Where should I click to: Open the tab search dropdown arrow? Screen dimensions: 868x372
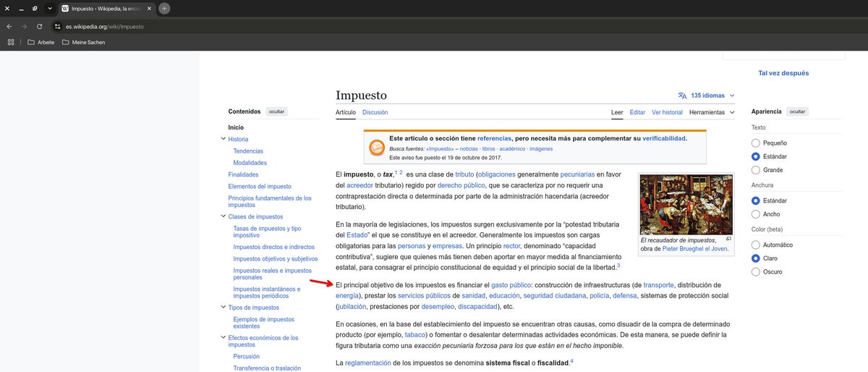click(x=49, y=9)
